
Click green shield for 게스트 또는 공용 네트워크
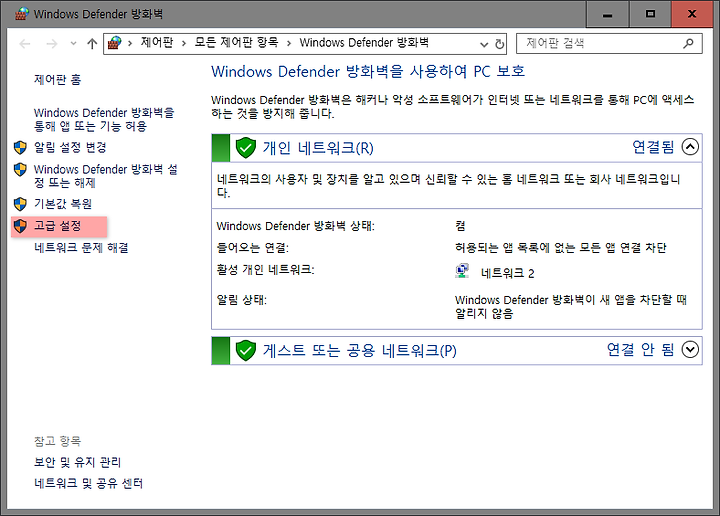(x=246, y=351)
